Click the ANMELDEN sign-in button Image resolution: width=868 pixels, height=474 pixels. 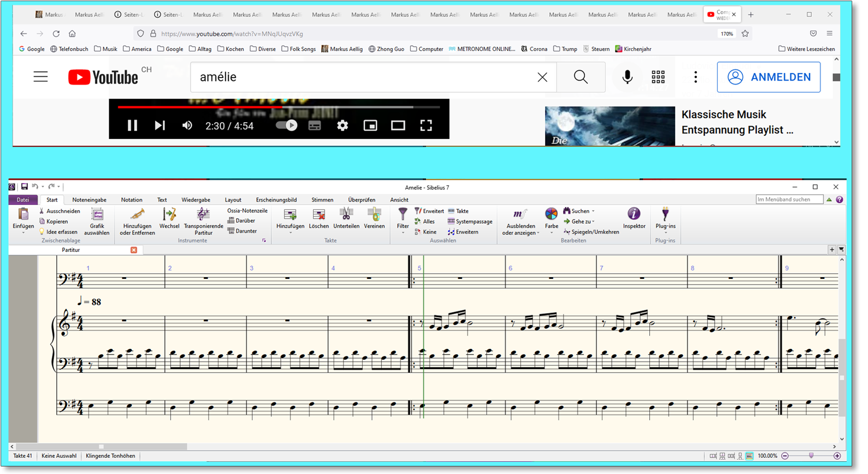point(768,77)
